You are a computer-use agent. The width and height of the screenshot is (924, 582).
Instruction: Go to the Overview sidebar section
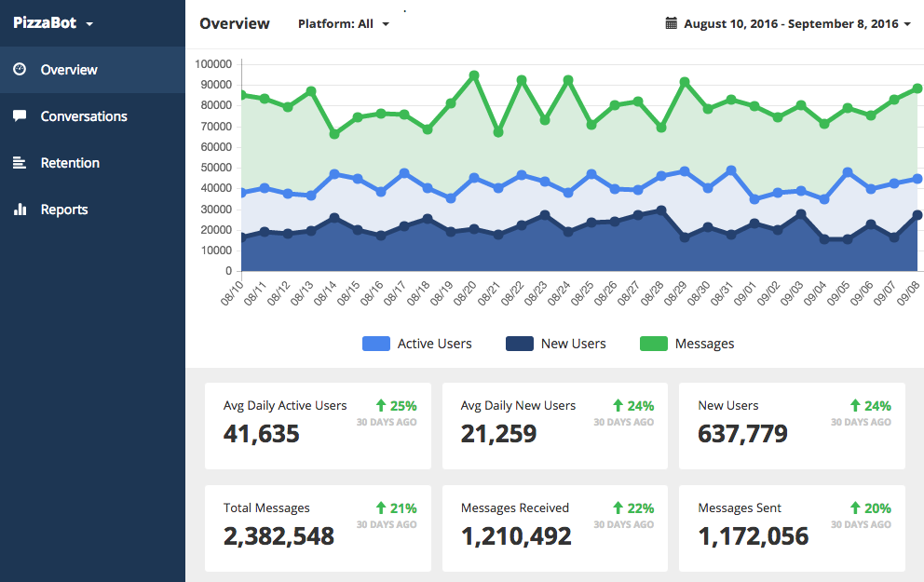[92, 70]
